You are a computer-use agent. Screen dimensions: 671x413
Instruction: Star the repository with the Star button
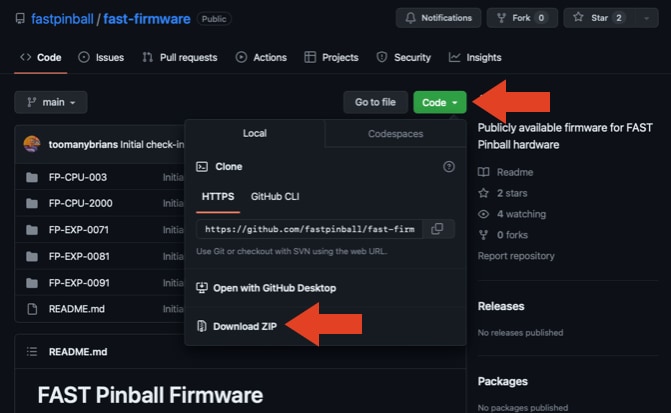click(600, 18)
